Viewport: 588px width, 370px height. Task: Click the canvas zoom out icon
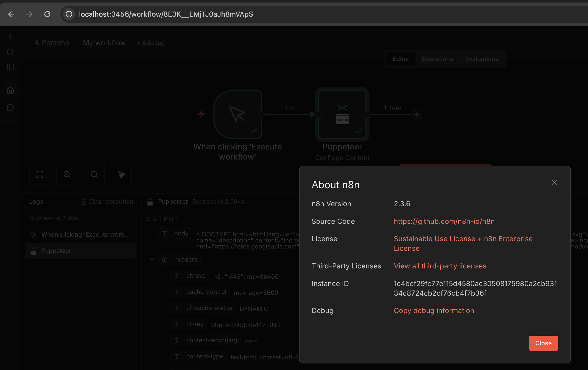(x=94, y=174)
